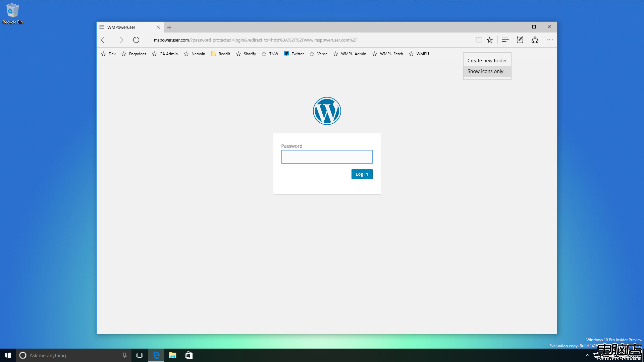Image resolution: width=644 pixels, height=362 pixels.
Task: Close the WMPoweruser tab
Action: click(158, 27)
